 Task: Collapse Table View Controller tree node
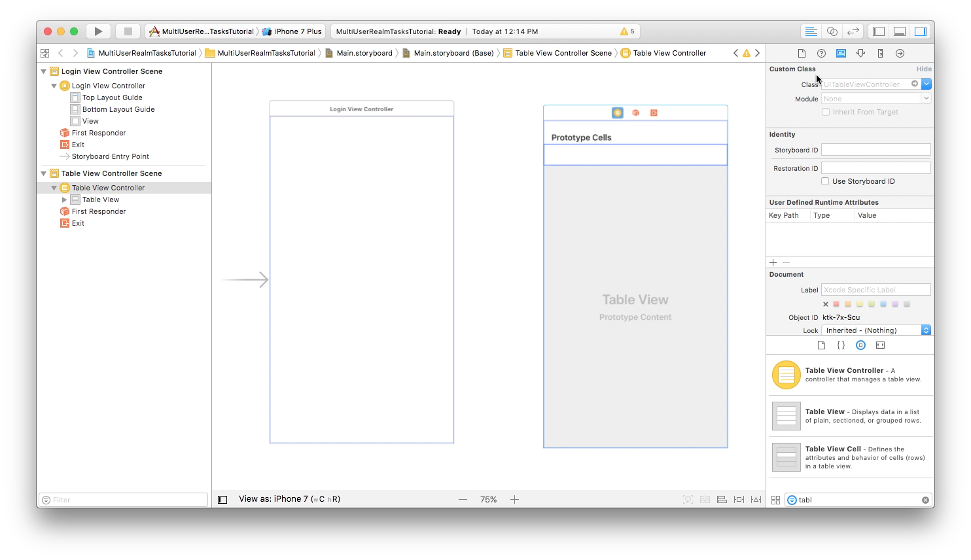coord(54,188)
